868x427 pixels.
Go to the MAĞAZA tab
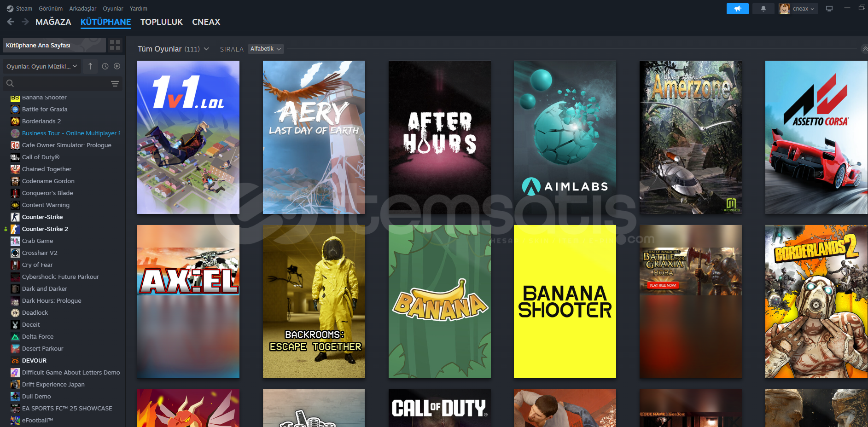(x=53, y=22)
